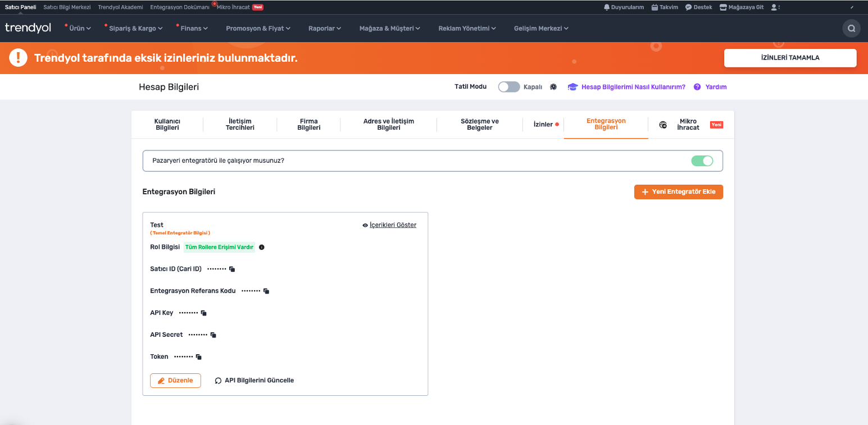868x425 pixels.
Task: Click the Duyurularım bell icon
Action: [607, 7]
